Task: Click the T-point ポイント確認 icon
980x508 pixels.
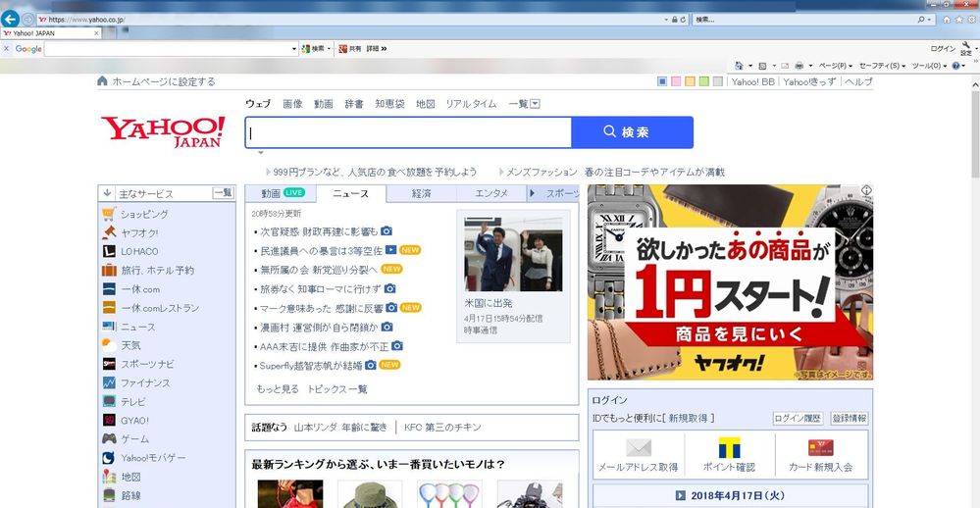Action: click(x=729, y=447)
